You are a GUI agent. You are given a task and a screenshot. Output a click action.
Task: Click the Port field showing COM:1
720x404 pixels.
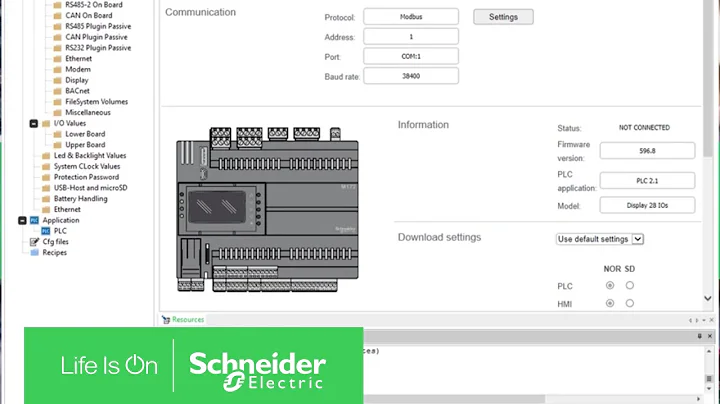coord(411,56)
